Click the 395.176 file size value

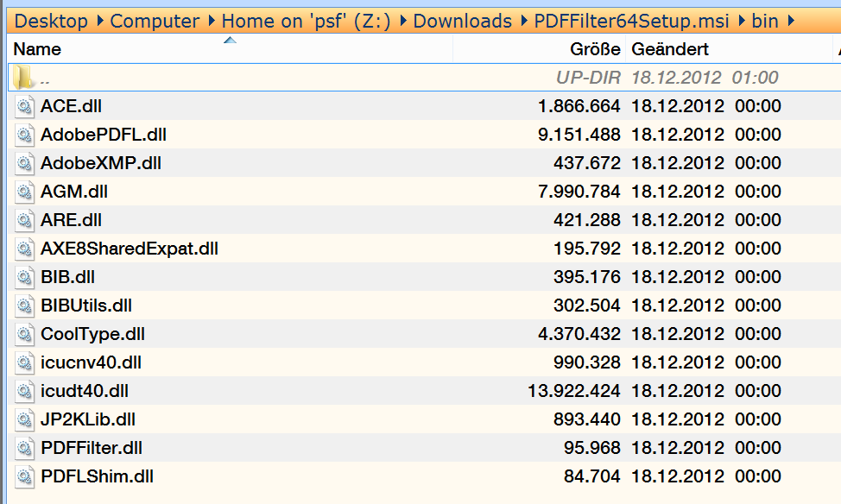click(x=587, y=277)
